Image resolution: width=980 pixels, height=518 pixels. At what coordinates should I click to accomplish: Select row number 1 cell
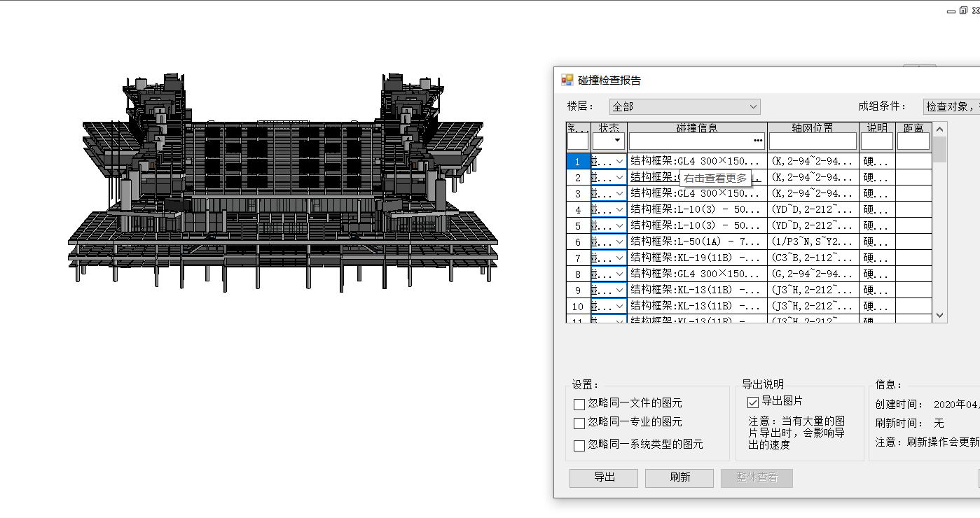[x=578, y=161]
